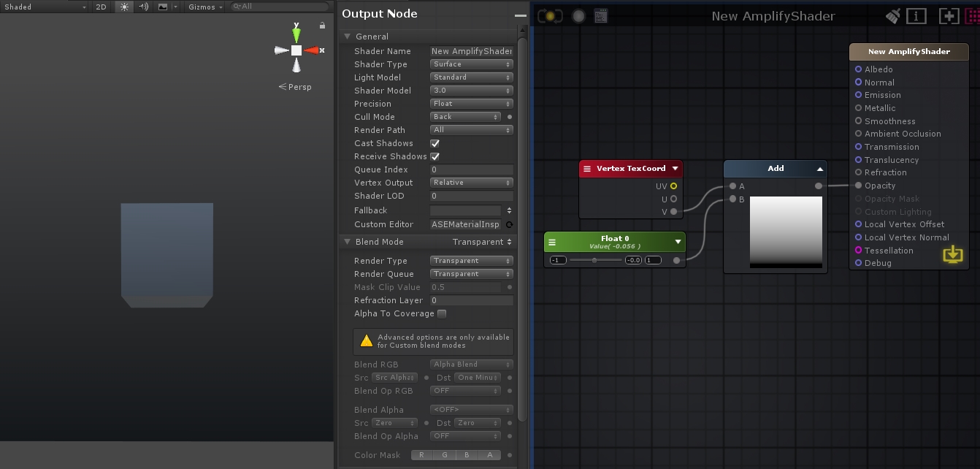Click the Add node's B input port
This screenshot has width=980, height=469.
[732, 199]
